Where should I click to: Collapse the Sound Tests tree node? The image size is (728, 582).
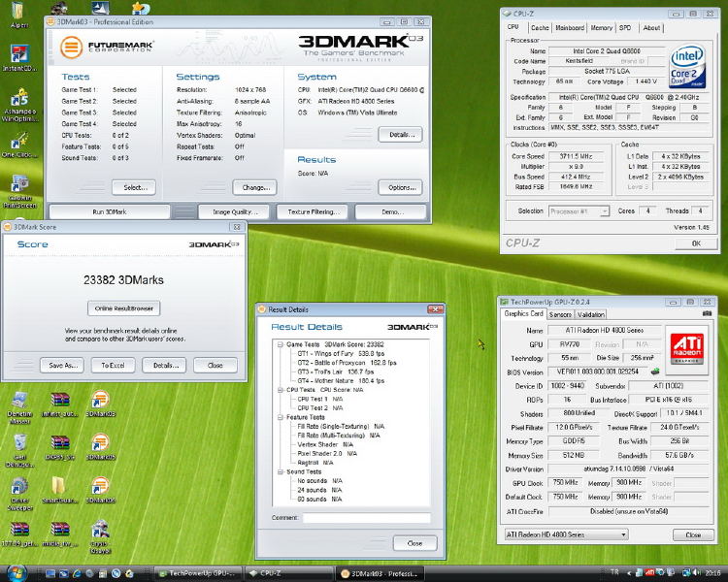[280, 472]
